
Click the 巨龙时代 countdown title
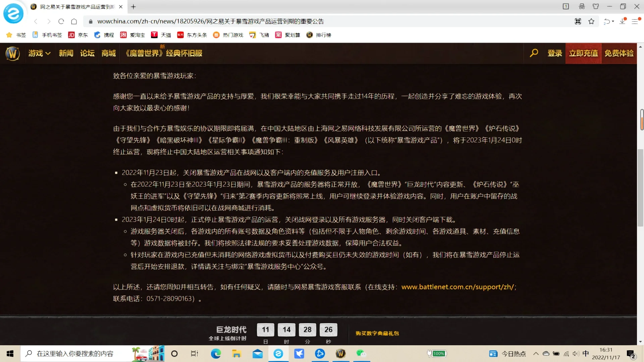click(x=231, y=329)
